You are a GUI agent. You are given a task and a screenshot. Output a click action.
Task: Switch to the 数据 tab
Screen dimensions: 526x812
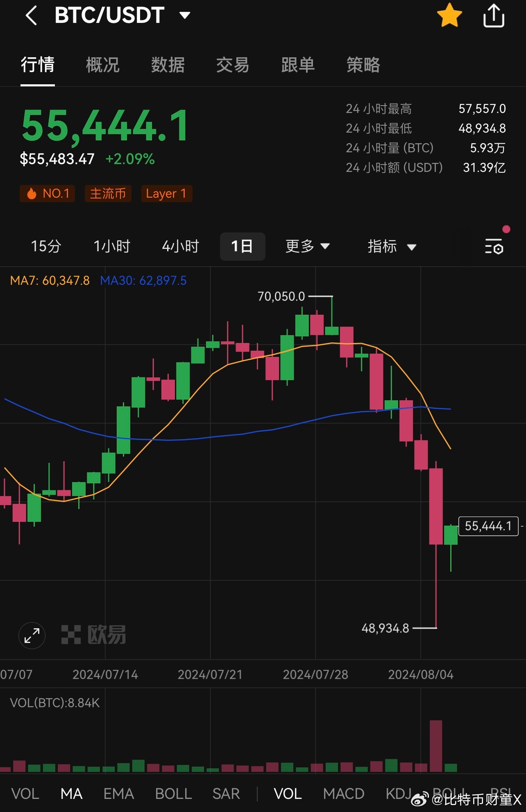(x=168, y=65)
